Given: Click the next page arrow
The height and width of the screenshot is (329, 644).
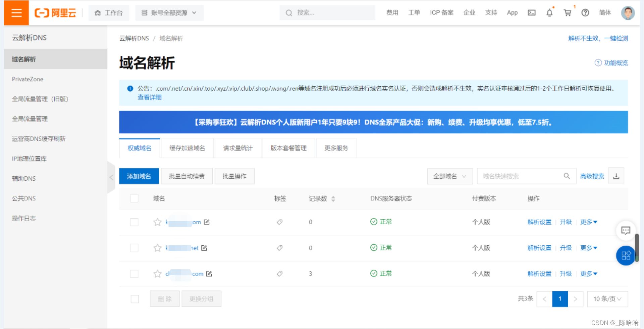Looking at the screenshot, I should pyautogui.click(x=576, y=299).
